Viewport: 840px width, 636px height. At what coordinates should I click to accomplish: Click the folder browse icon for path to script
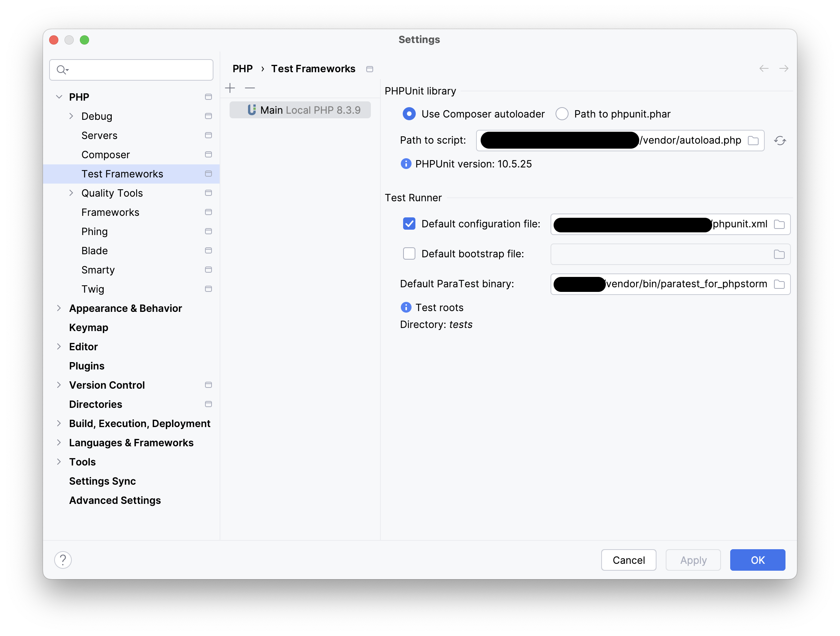[x=753, y=140]
